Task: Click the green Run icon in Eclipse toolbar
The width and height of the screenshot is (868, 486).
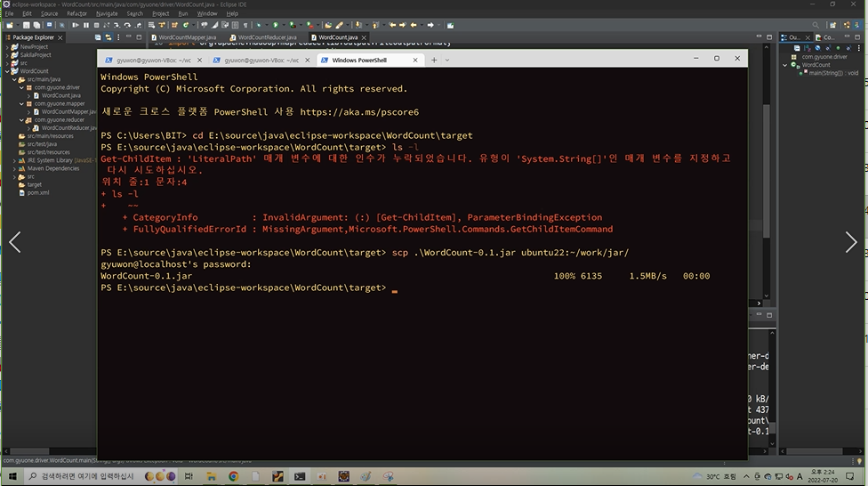Action: (x=275, y=25)
